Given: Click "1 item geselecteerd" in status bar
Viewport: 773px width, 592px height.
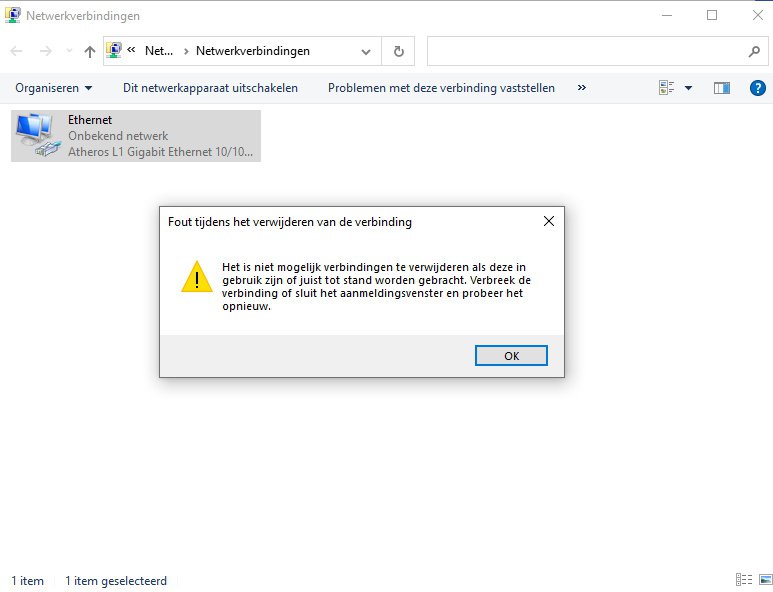Looking at the screenshot, I should pyautogui.click(x=116, y=581).
